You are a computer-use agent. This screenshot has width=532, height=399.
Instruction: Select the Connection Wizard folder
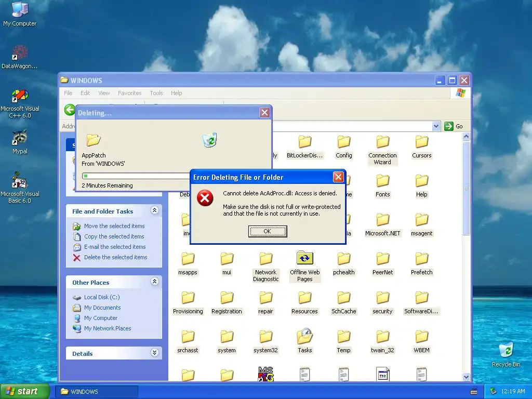(382, 150)
